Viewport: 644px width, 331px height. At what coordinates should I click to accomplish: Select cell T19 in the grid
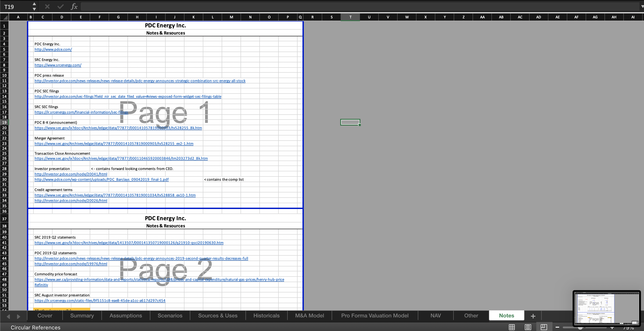[350, 122]
